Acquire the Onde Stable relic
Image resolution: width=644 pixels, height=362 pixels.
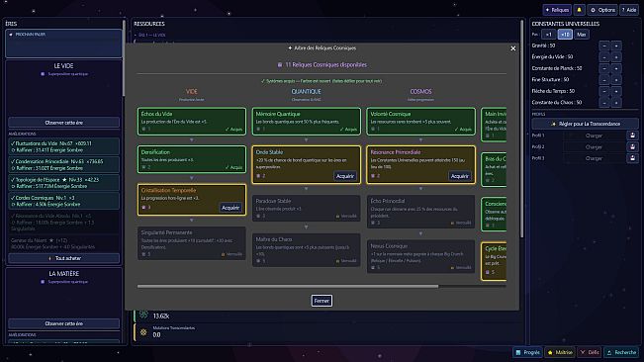(345, 176)
